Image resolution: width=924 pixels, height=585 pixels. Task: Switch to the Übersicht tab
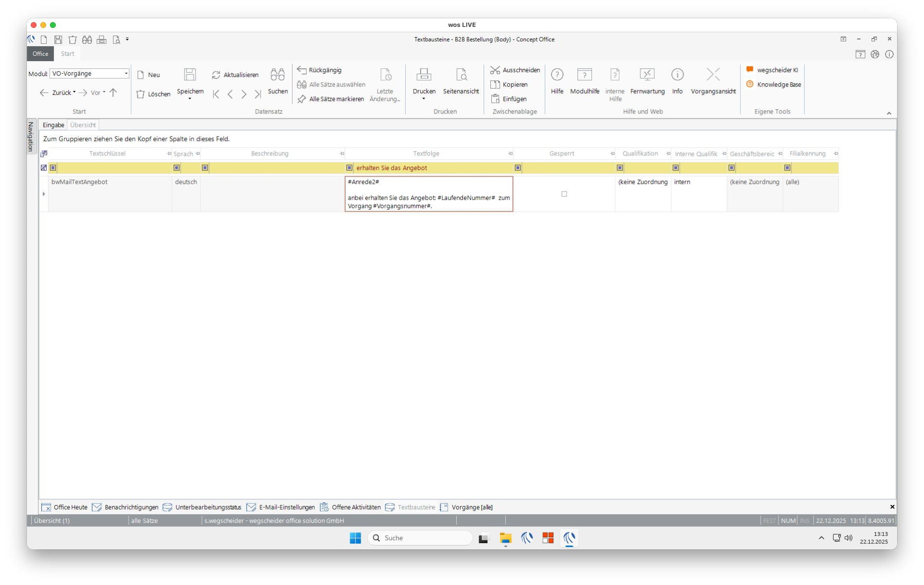[x=83, y=125]
